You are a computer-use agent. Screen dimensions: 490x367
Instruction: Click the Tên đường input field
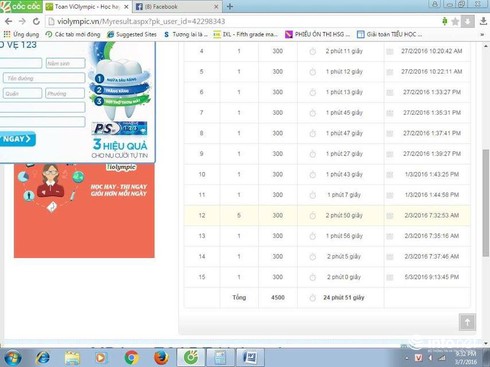[x=44, y=78]
